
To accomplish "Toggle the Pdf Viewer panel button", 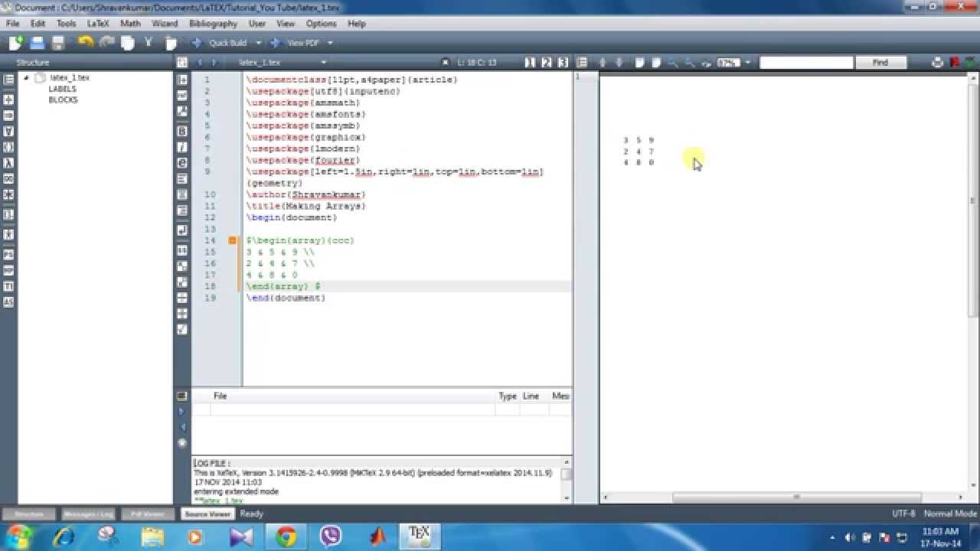I will click(x=147, y=514).
